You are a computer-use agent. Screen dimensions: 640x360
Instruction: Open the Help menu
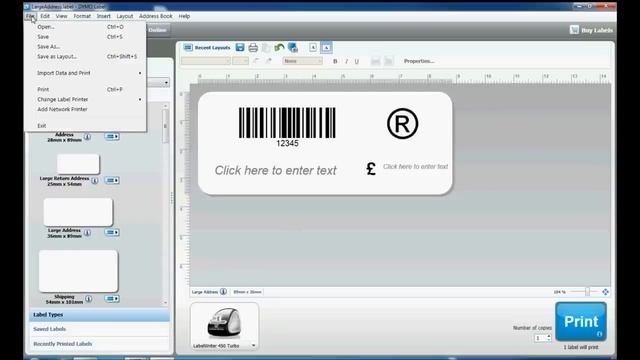pos(184,16)
